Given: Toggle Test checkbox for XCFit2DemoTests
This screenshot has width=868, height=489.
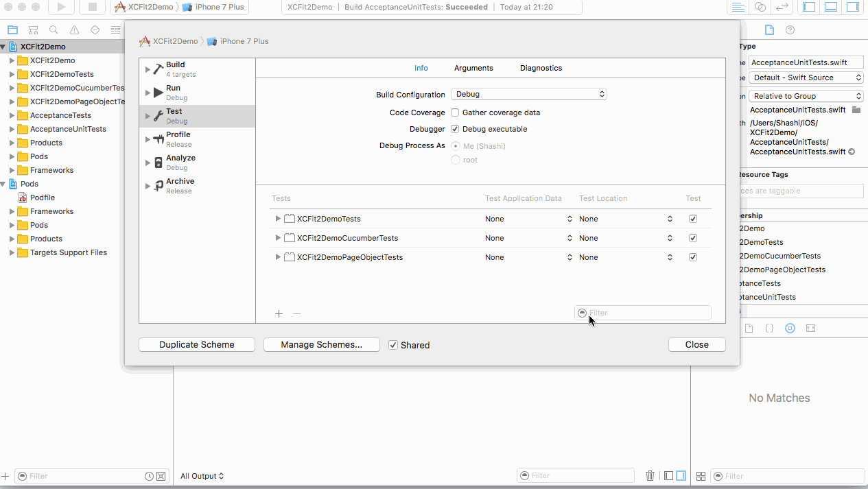Looking at the screenshot, I should pos(693,219).
